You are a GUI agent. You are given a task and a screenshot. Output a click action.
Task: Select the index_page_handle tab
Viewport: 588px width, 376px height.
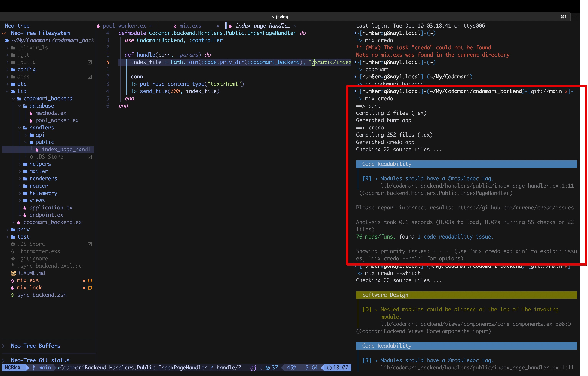pos(263,26)
